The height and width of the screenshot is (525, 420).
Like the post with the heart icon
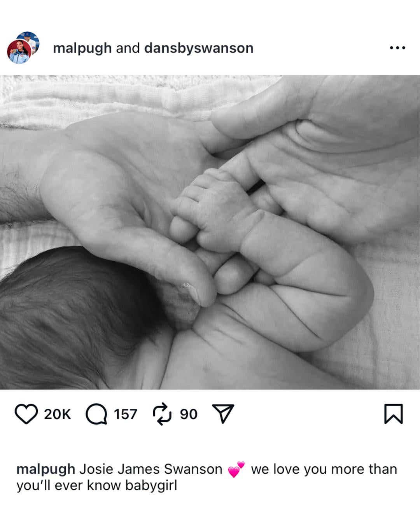pos(26,414)
